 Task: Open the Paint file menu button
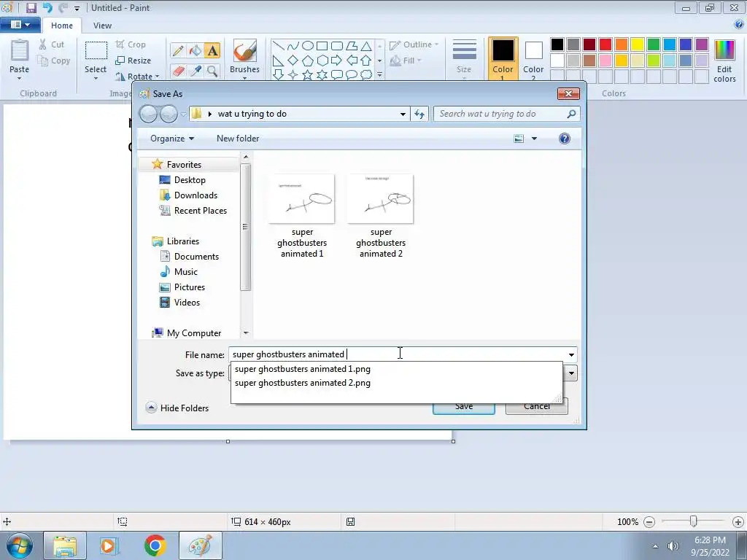click(x=20, y=25)
